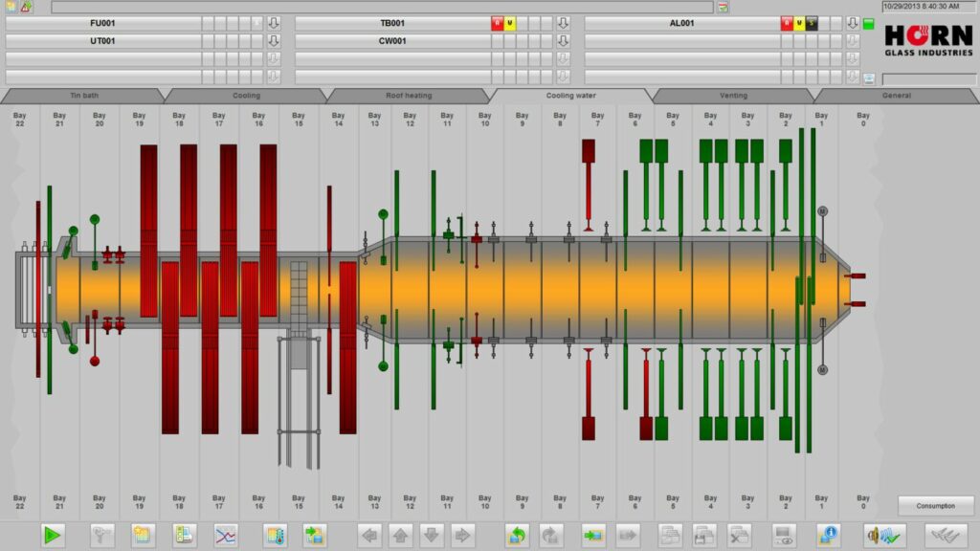Image resolution: width=980 pixels, height=551 pixels.
Task: Toggle the yellow M indicator on AL001 row
Action: pos(799,23)
